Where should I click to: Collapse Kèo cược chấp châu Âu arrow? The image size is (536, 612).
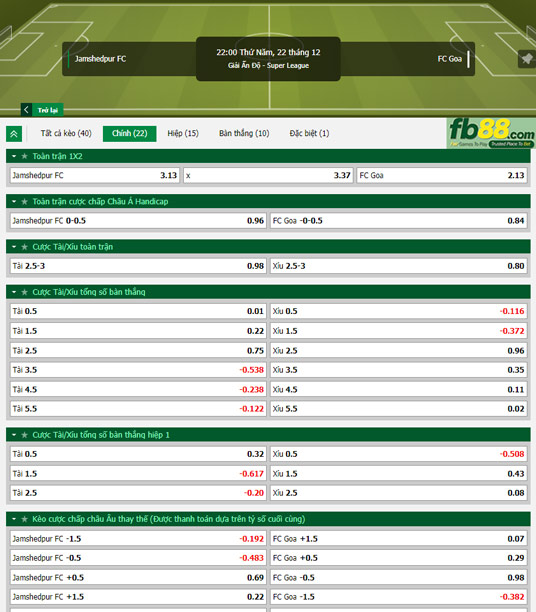14,519
